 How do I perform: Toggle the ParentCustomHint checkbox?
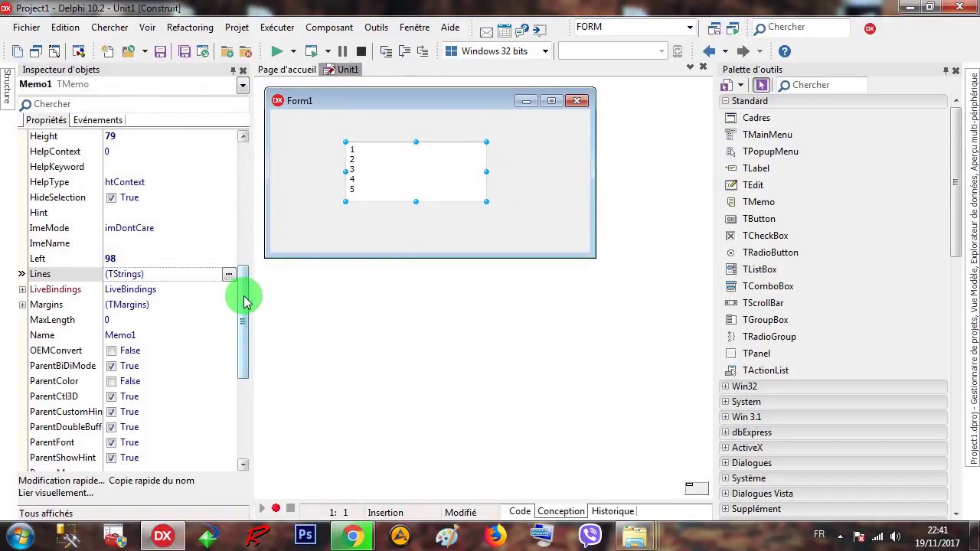pyautogui.click(x=111, y=412)
